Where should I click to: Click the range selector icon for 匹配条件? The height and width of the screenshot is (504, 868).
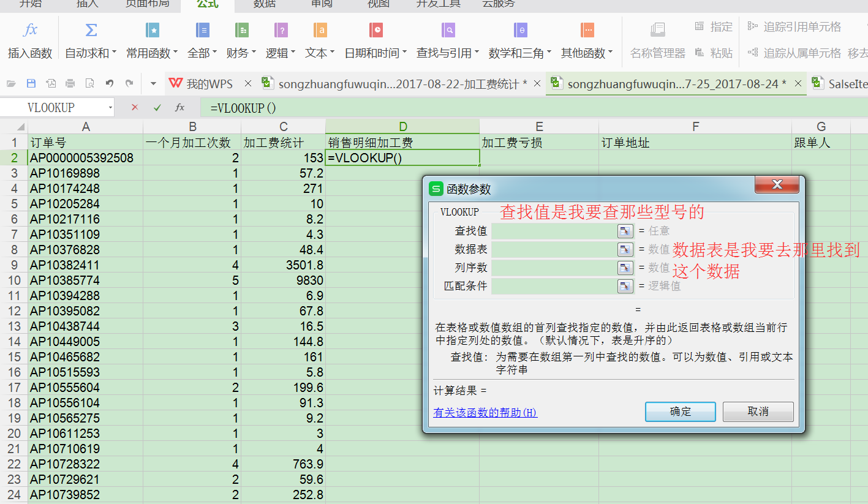tap(625, 286)
